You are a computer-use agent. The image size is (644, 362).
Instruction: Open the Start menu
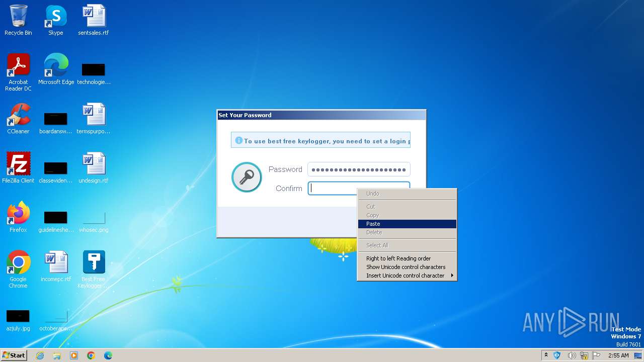pyautogui.click(x=14, y=355)
